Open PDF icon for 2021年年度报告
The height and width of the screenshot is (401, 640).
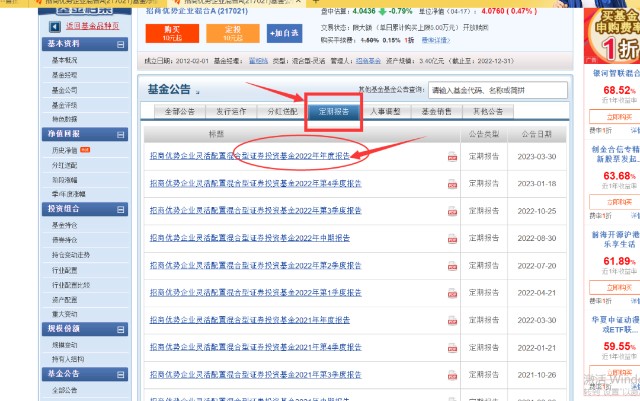tap(452, 321)
